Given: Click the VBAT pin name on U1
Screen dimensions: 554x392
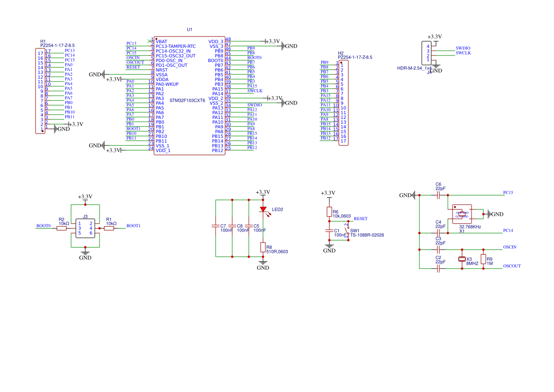Looking at the screenshot, I should pyautogui.click(x=162, y=42).
